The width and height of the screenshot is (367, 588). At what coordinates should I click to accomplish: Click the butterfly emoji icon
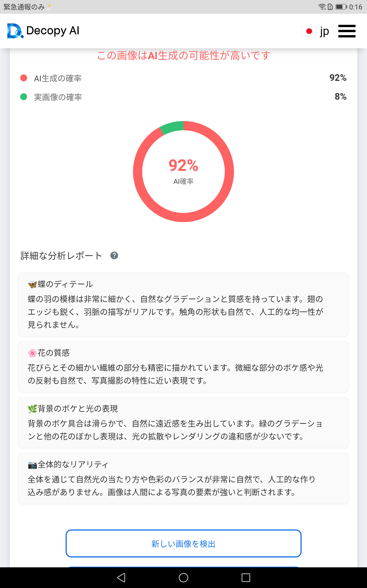32,284
